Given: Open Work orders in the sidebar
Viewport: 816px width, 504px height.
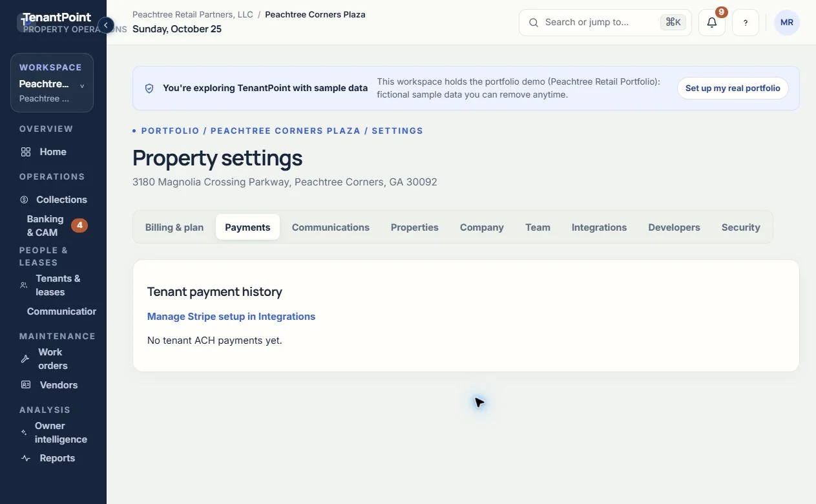Looking at the screenshot, I should click(53, 359).
